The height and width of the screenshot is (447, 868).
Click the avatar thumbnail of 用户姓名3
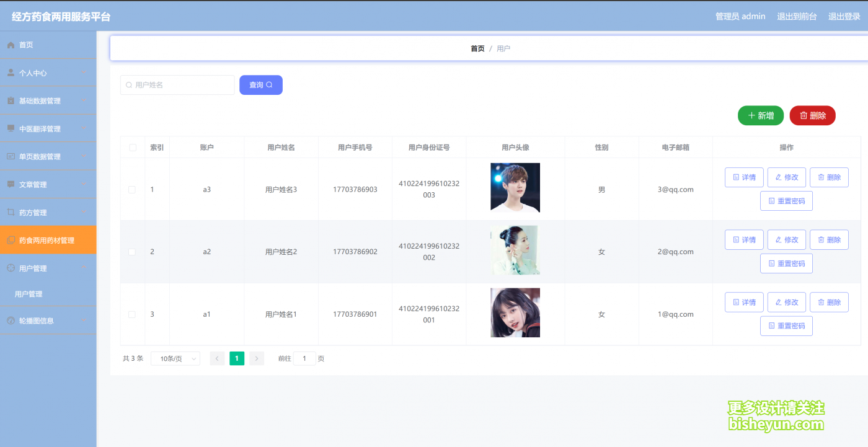515,188
